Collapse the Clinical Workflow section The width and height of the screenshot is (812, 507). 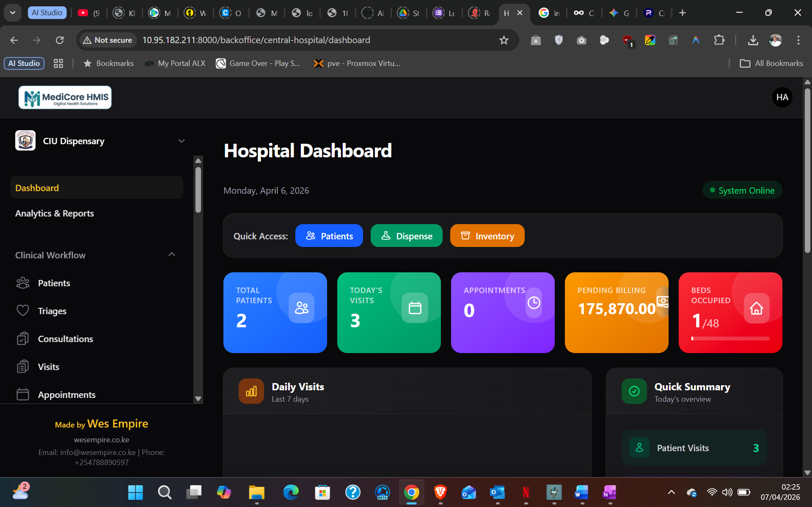pyautogui.click(x=171, y=255)
